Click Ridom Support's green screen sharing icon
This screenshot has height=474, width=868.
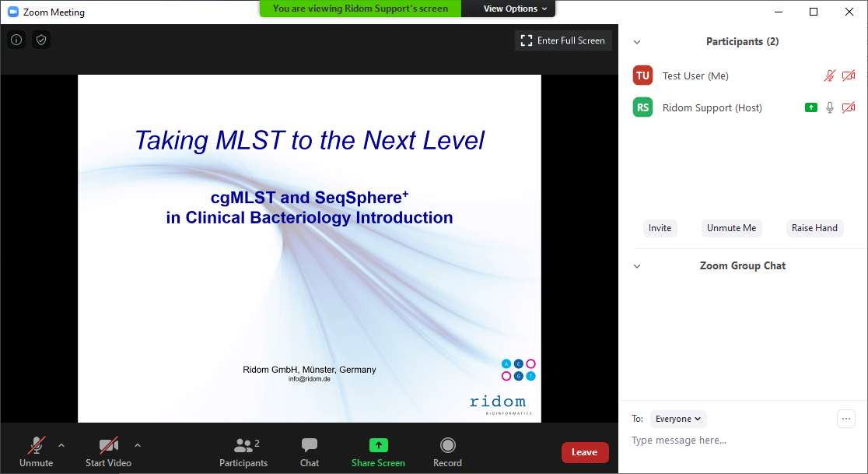click(x=811, y=107)
